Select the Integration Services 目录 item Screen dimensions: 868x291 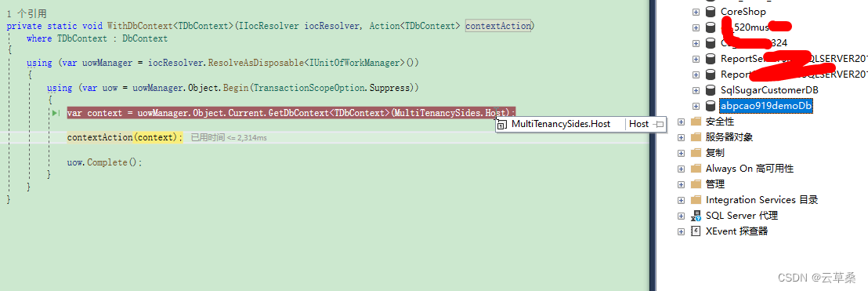[x=761, y=200]
